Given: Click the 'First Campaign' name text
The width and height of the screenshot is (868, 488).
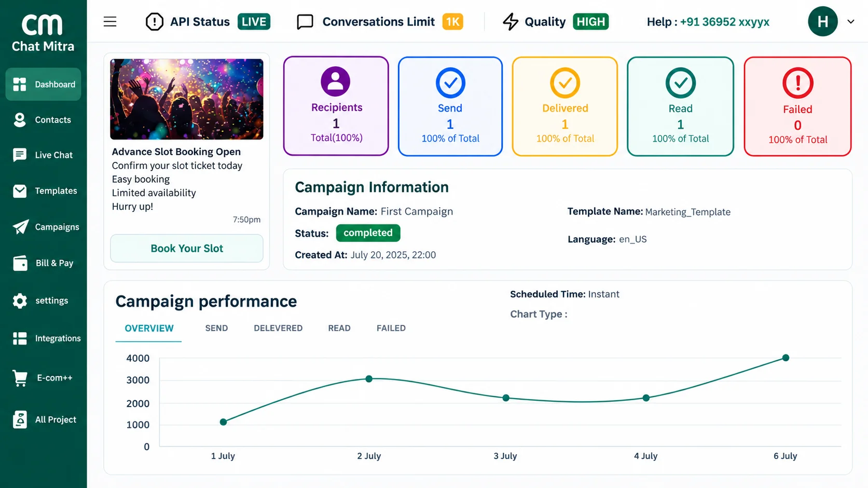Looking at the screenshot, I should pos(417,211).
